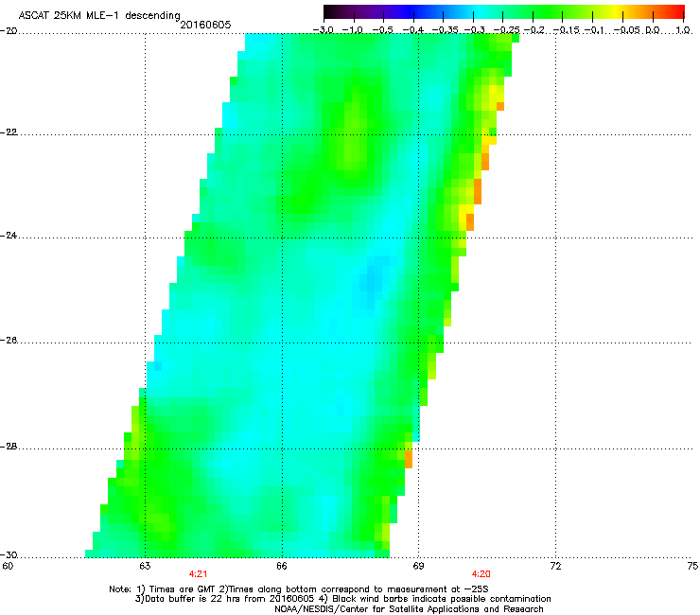Click the colorbar label 1.0

pos(683,30)
